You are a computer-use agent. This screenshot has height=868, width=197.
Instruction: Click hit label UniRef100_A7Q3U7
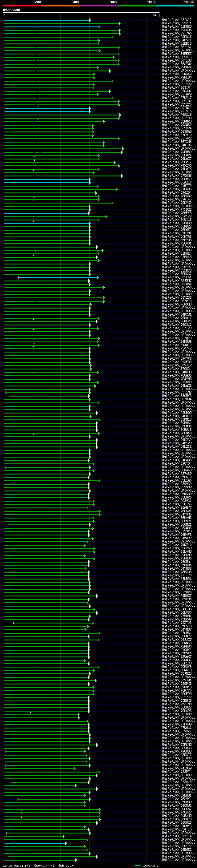point(177,91)
